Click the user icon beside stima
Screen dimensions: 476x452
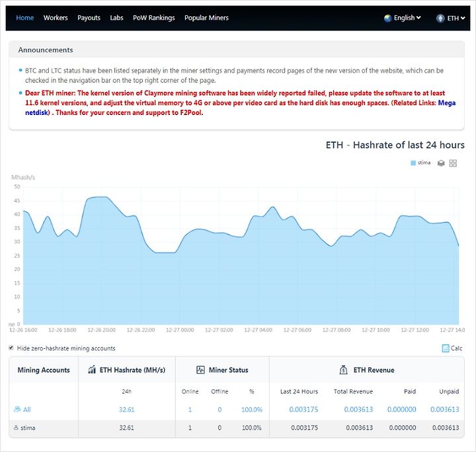click(16, 428)
